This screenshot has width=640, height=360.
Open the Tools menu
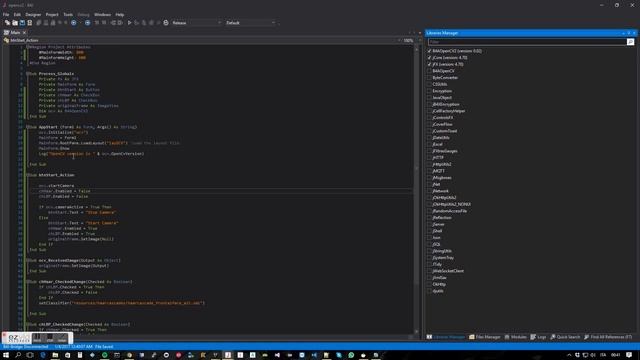click(x=68, y=14)
